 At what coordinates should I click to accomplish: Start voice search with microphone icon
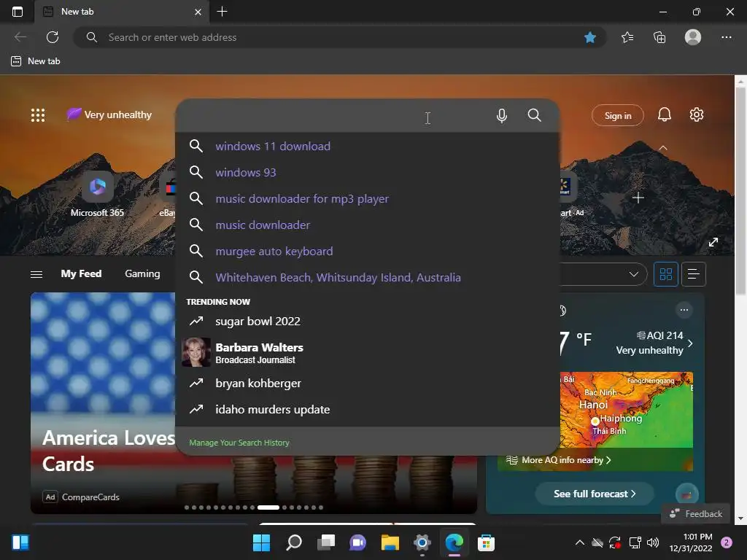coord(501,116)
